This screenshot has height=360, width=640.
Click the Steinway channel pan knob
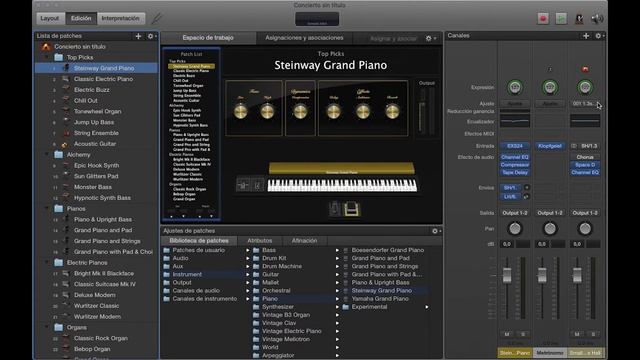click(x=515, y=229)
